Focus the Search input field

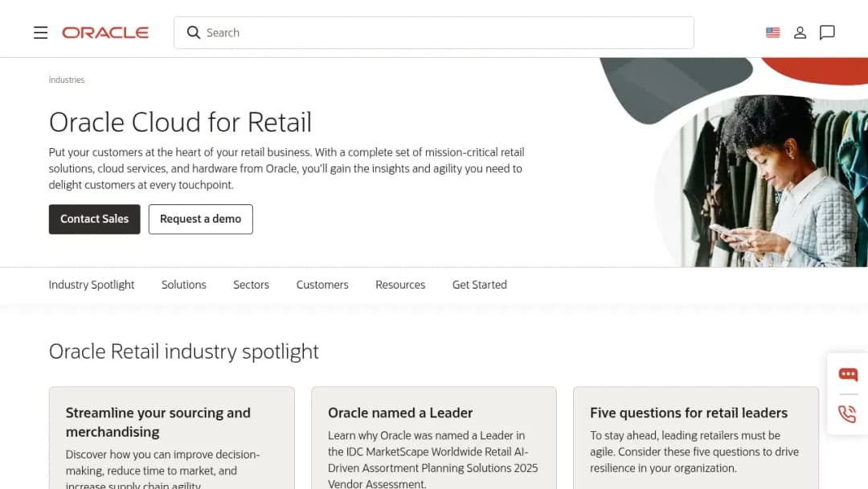click(x=433, y=33)
